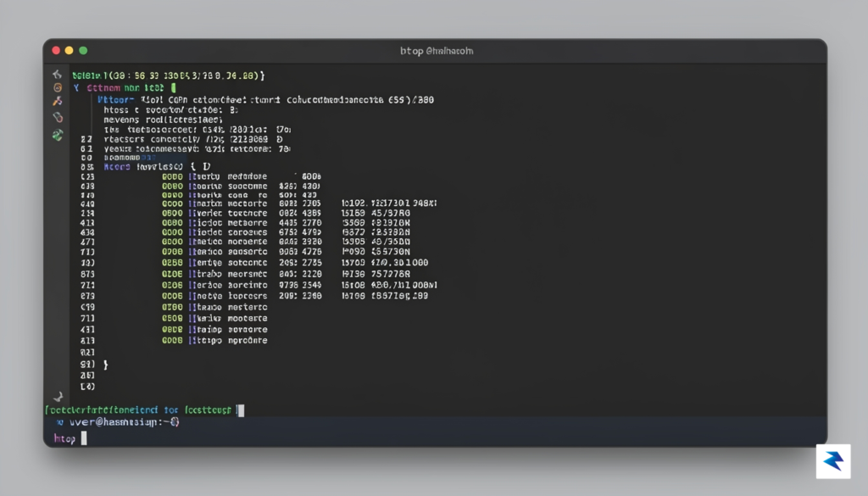Click the gray tag icon in the sidebar
The height and width of the screenshot is (496, 868).
58,117
